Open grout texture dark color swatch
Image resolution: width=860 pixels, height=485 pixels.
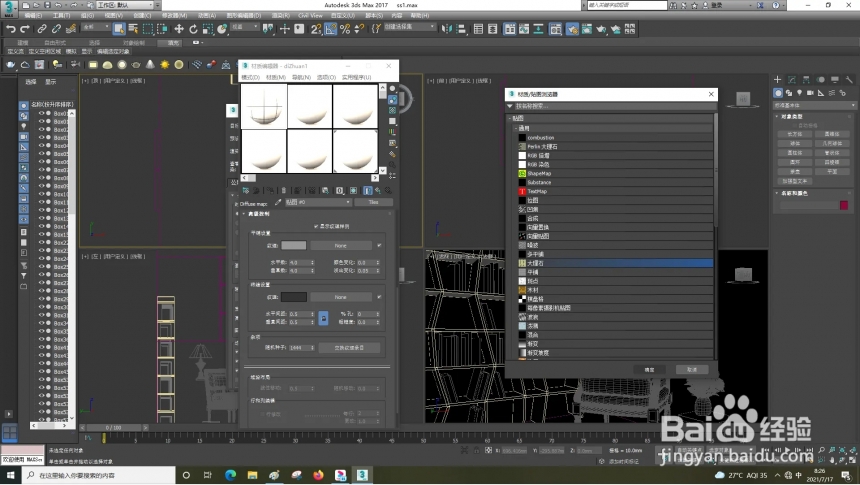point(293,297)
